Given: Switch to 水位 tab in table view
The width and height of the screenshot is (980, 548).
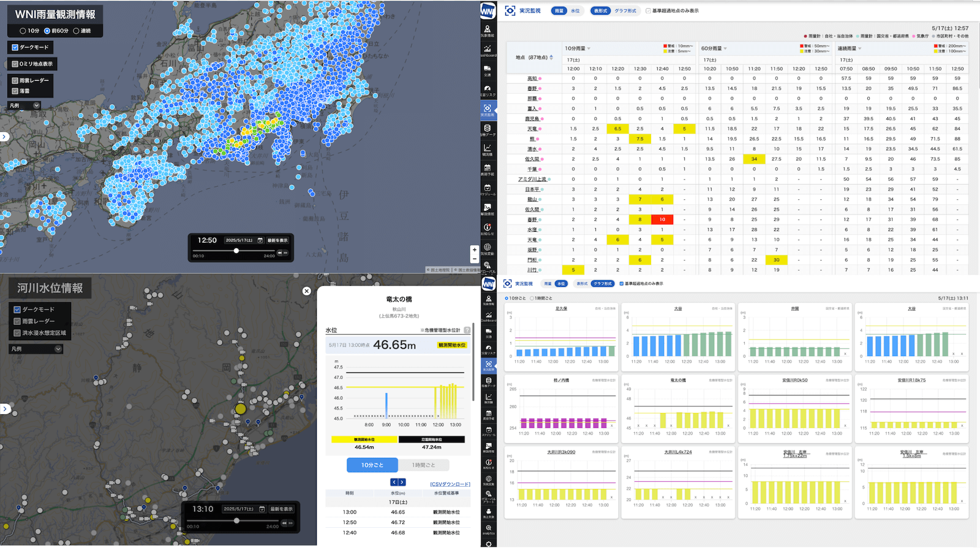Looking at the screenshot, I should click(x=575, y=11).
